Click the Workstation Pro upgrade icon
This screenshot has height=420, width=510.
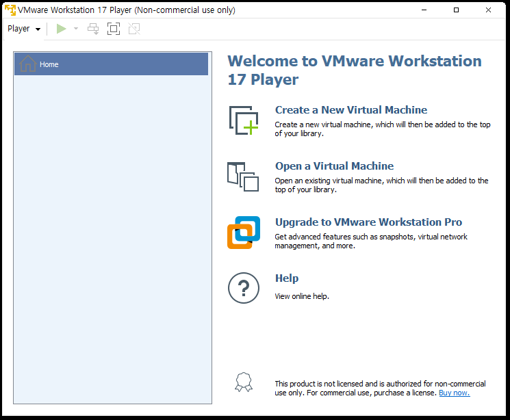244,233
